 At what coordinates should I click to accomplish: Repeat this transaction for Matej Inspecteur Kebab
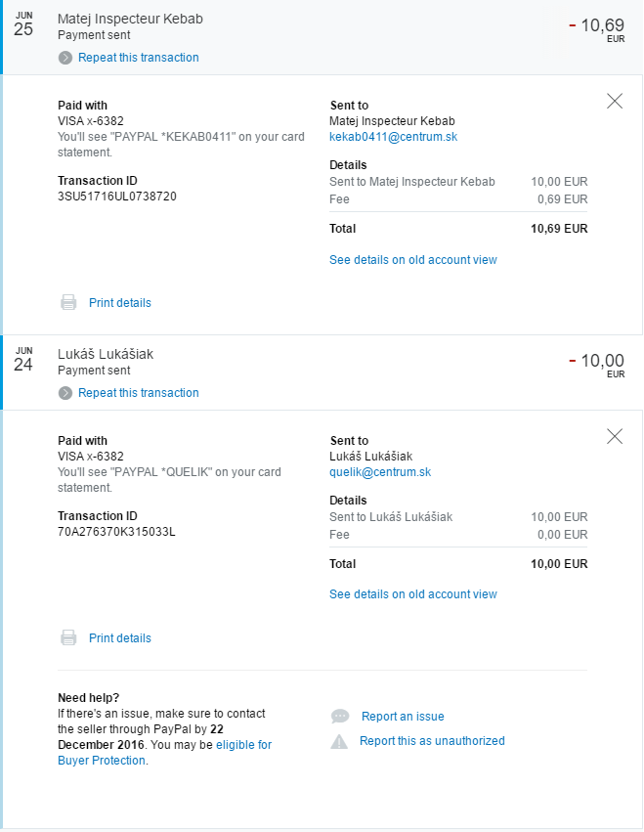coord(139,58)
